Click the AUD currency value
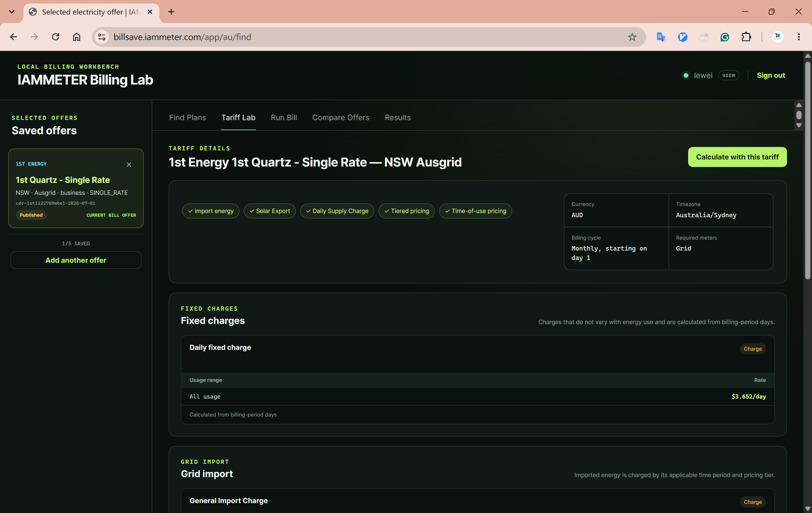 [x=577, y=215]
